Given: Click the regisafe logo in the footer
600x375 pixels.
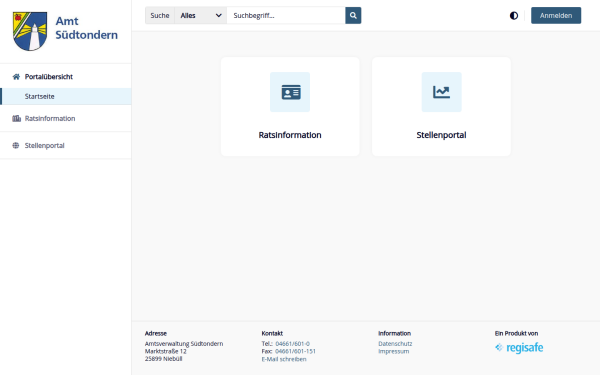Looking at the screenshot, I should coord(519,347).
